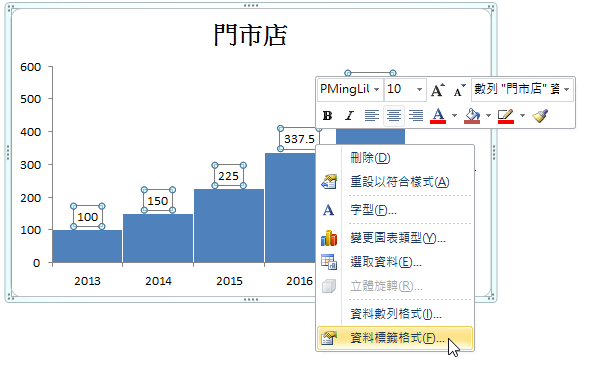Click the axis label 2016

point(300,281)
